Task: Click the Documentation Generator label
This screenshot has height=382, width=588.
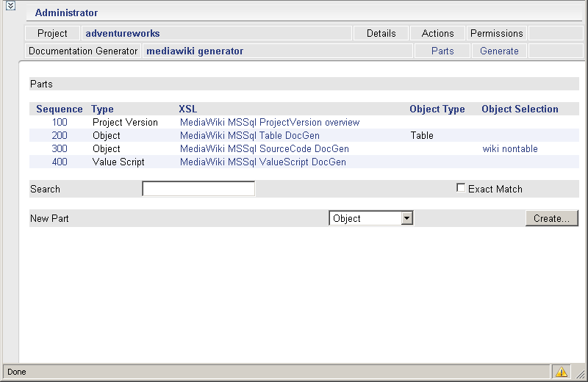Action: click(x=83, y=51)
